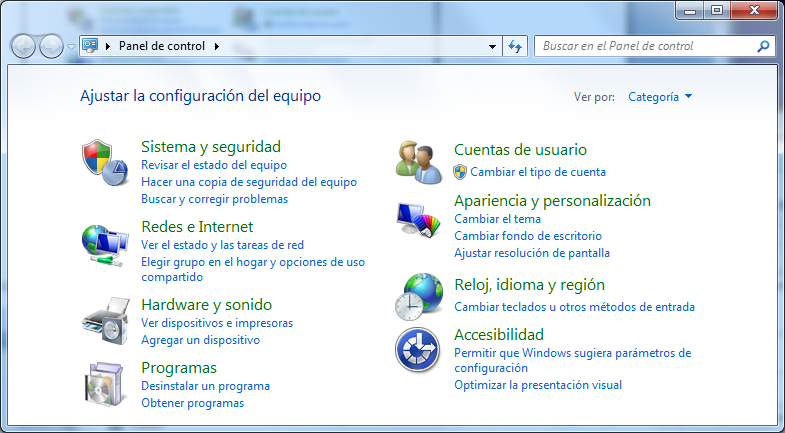Image resolution: width=785 pixels, height=433 pixels.
Task: Open the Hardware y sonido printer icon
Action: [x=105, y=320]
